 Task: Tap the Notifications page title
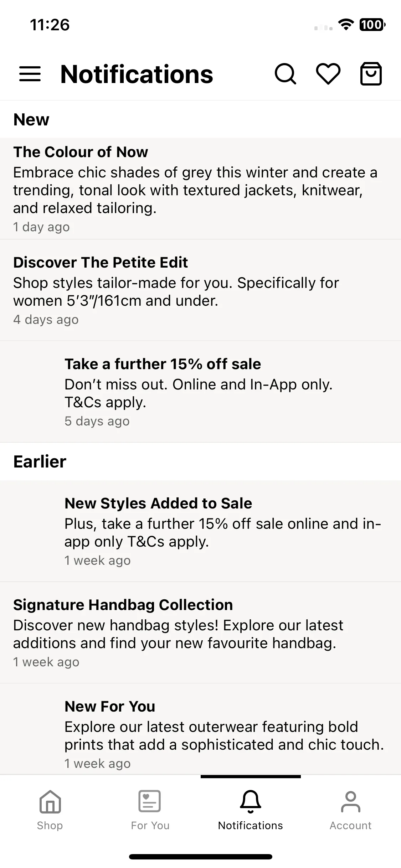[x=137, y=74]
